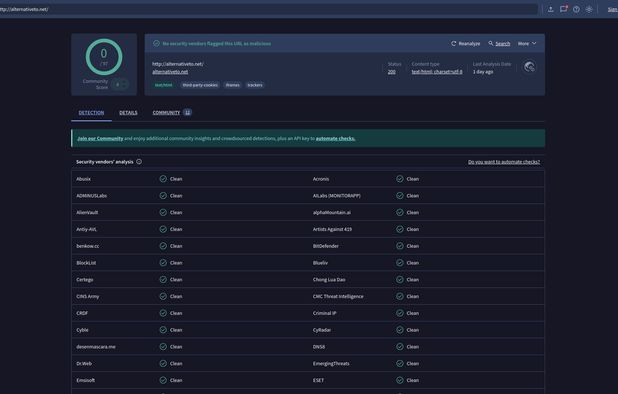Click the Clean check icon for Cyble
This screenshot has width=618, height=394.
point(163,330)
